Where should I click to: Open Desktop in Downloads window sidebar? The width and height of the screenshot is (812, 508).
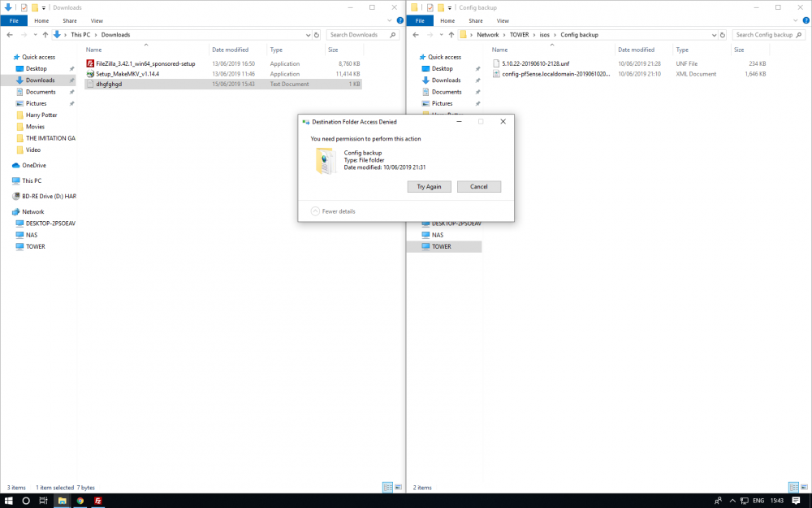[37, 68]
